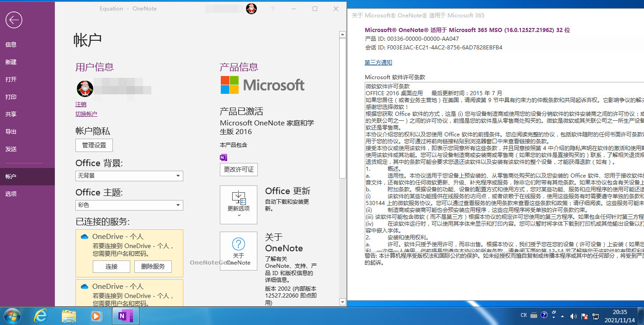Click the OneNote product icon under 本产品包含
The height and width of the screenshot is (325, 644).
pos(224,157)
